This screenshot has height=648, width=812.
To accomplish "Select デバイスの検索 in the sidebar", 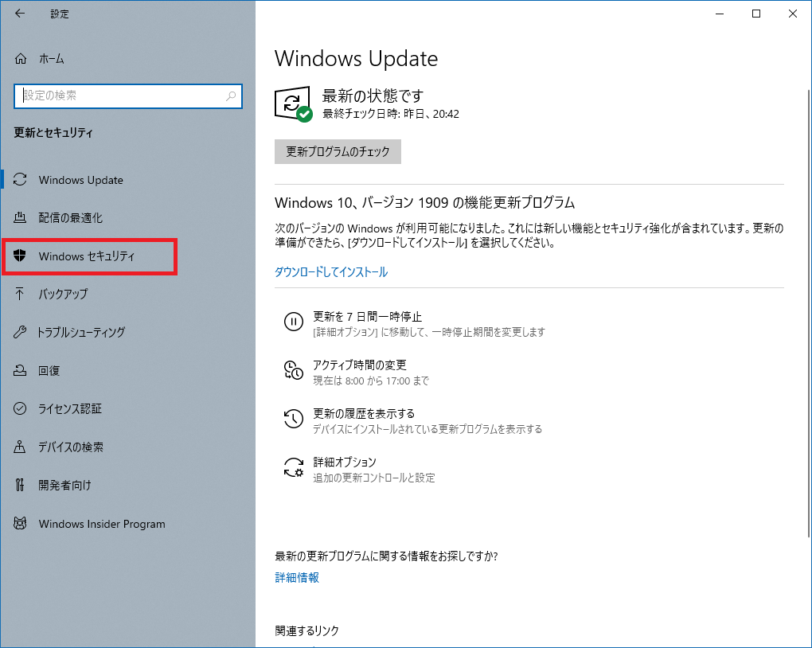I will coord(74,447).
